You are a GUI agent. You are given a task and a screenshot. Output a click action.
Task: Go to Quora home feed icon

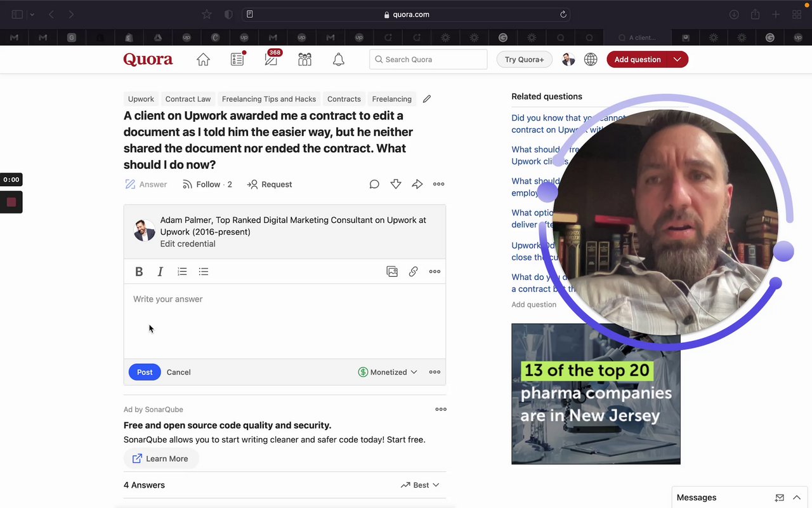[203, 59]
